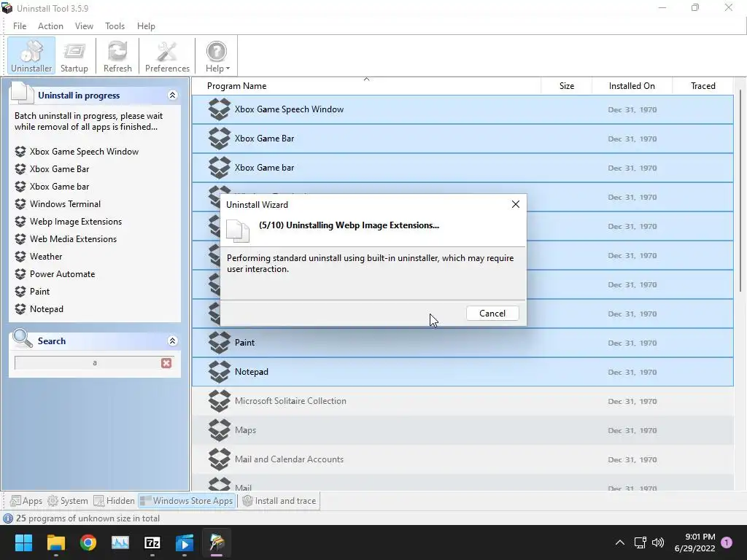Image resolution: width=747 pixels, height=560 pixels.
Task: Collapse the Uninstall in progress panel
Action: (x=172, y=96)
